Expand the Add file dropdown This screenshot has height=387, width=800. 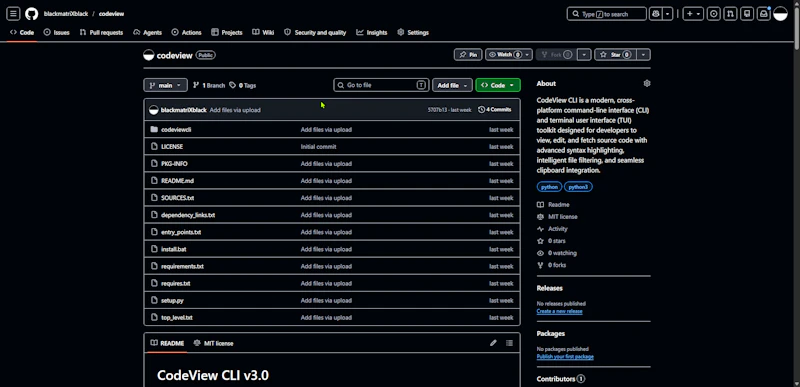pyautogui.click(x=452, y=85)
